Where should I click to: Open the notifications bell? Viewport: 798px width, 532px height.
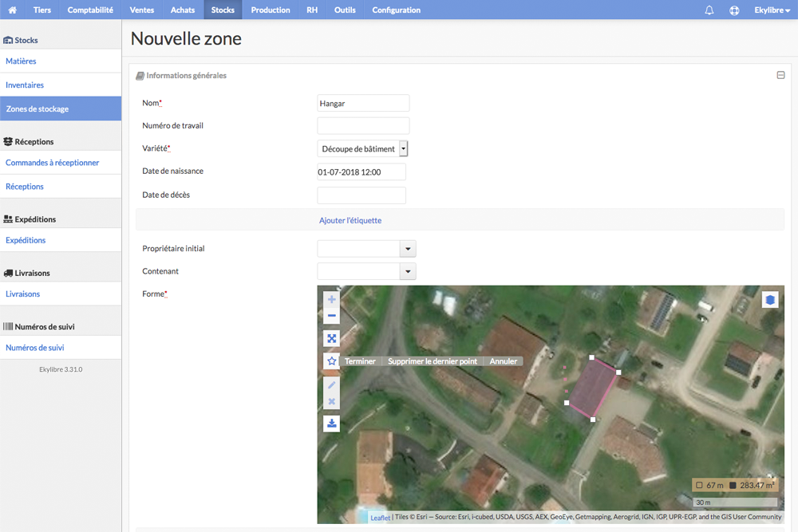[x=709, y=10]
